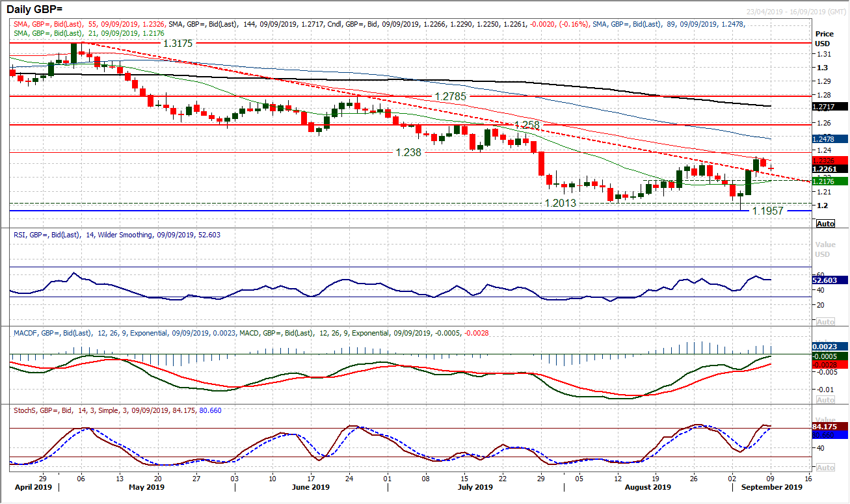Click the green 1.2176 SMA price tag

(x=830, y=181)
